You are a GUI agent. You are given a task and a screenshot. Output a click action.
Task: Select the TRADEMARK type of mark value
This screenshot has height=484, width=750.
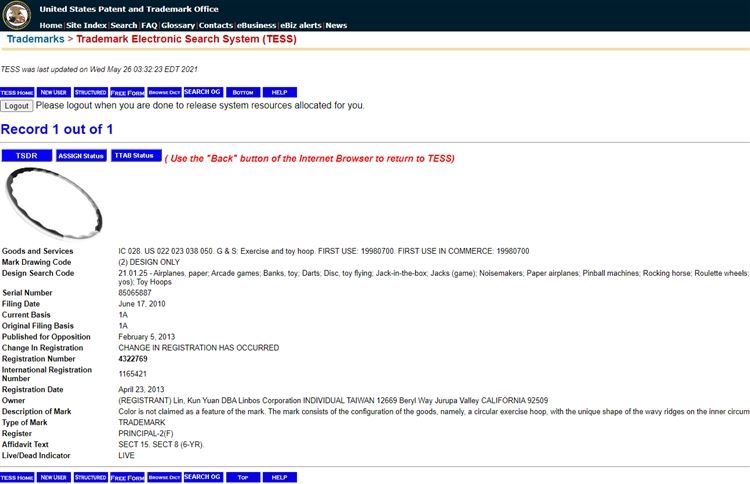142,422
